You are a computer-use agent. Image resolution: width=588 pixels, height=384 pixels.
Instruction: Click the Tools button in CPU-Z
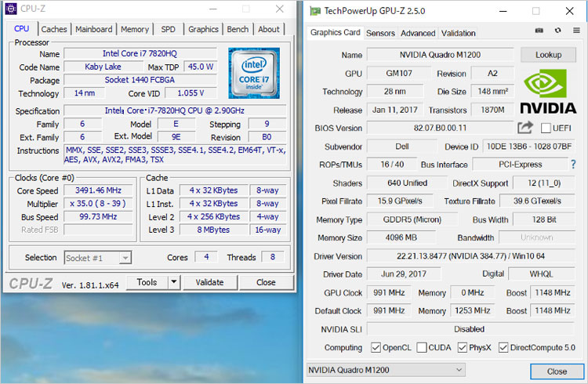(x=147, y=282)
